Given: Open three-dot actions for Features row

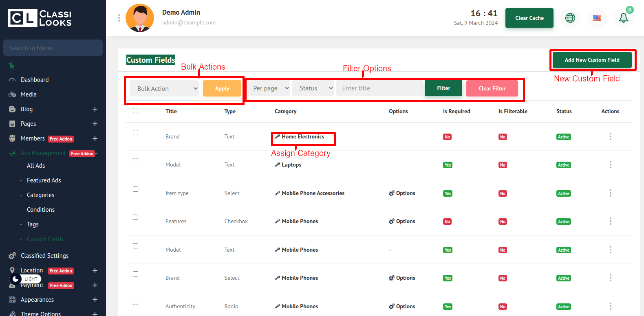Looking at the screenshot, I should tap(610, 222).
